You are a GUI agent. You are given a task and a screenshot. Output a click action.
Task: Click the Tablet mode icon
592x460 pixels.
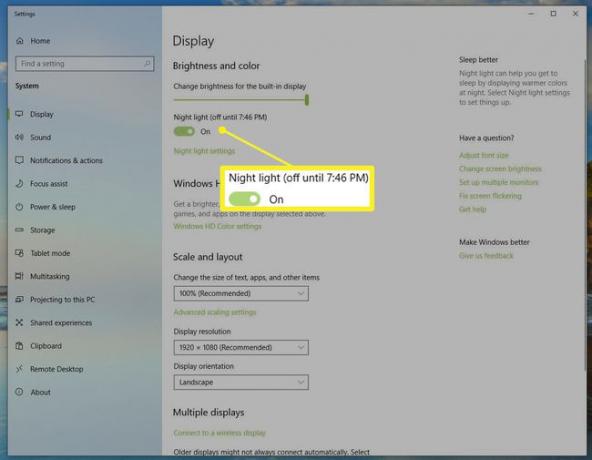click(x=19, y=253)
